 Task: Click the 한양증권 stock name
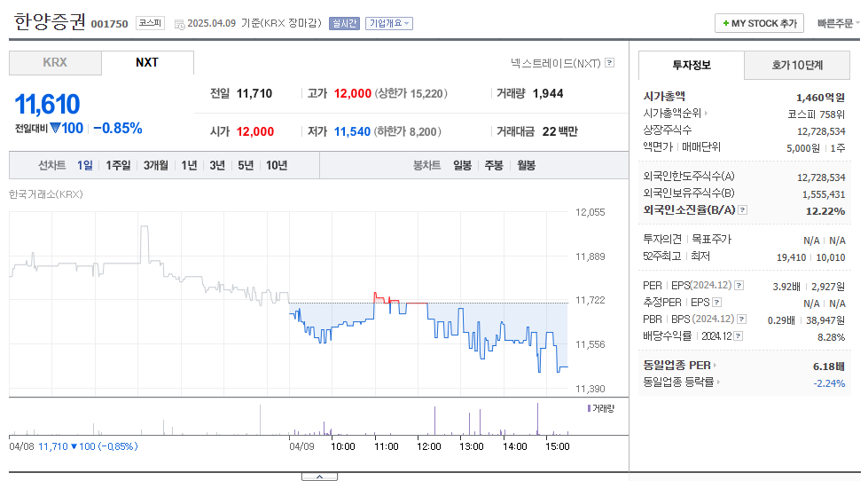(50, 21)
